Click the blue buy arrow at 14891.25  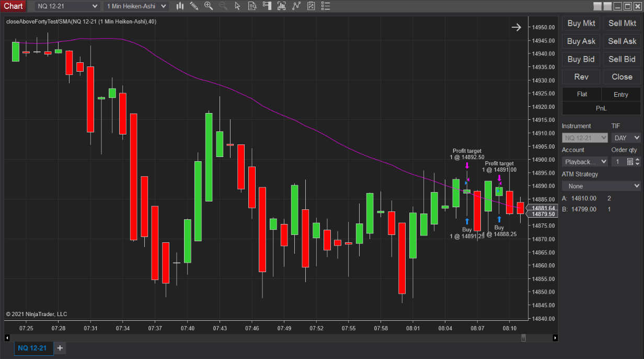click(x=467, y=221)
